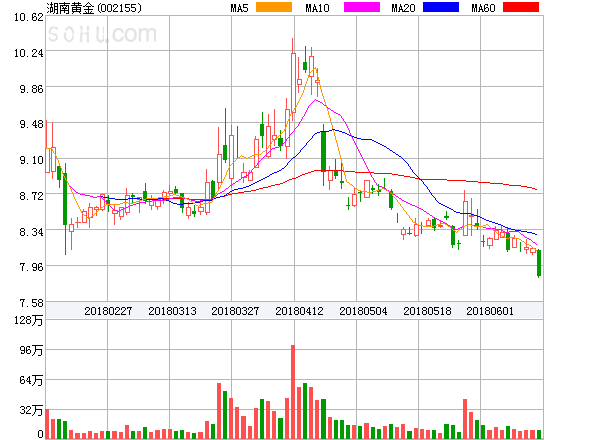Click the MA5 legend label
Image resolution: width=600 pixels, height=440 pixels.
tap(239, 8)
